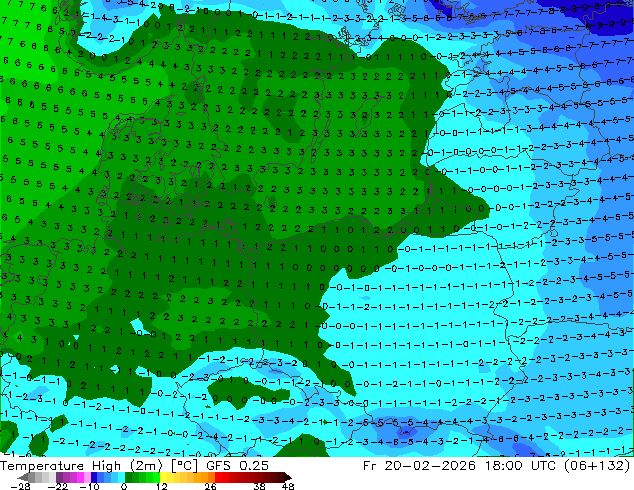Click the '38' legend scale value
634x490 pixels.
[260, 486]
